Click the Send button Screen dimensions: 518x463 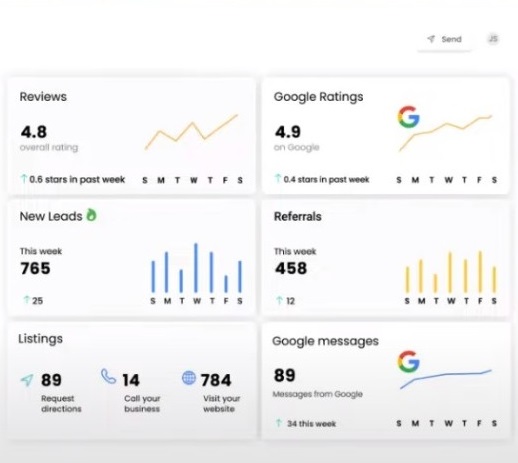444,39
